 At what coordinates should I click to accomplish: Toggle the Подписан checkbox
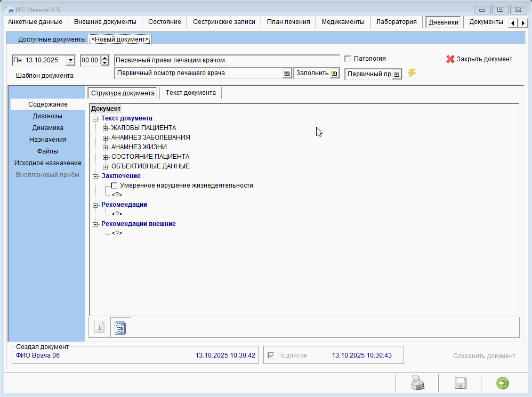click(x=271, y=355)
